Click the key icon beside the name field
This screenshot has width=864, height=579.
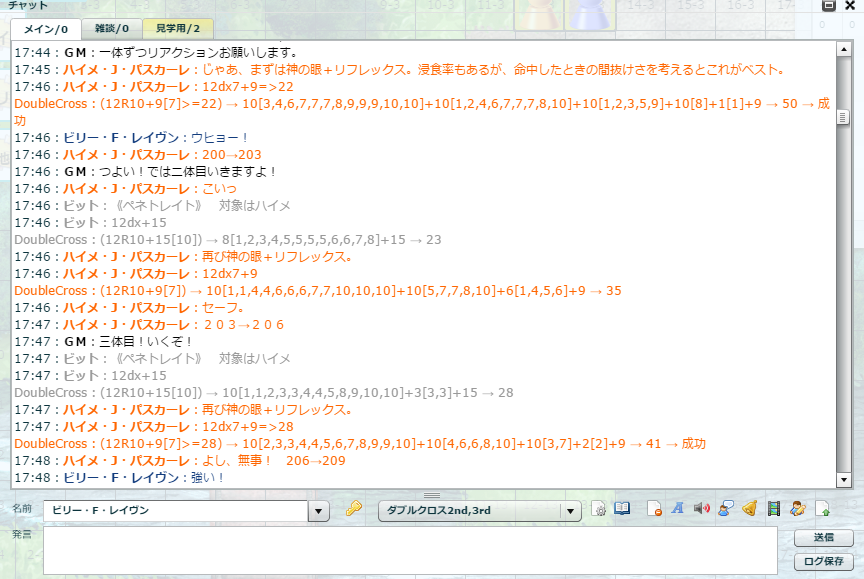(x=353, y=509)
